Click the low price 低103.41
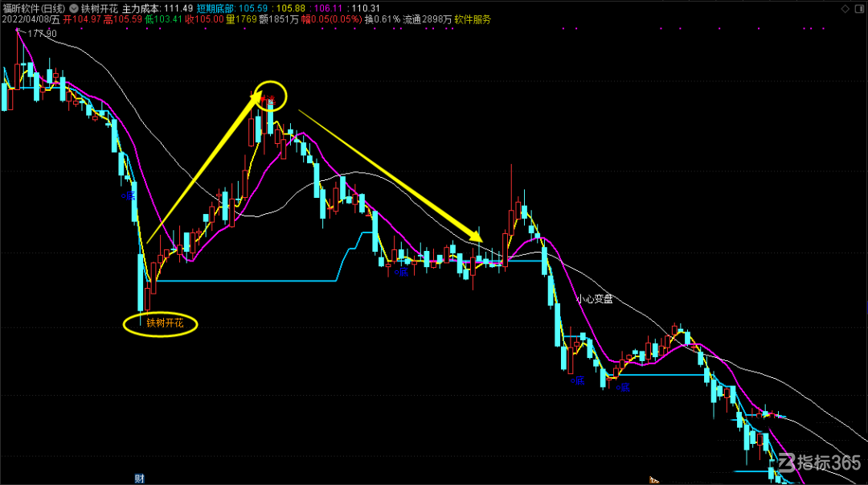The image size is (868, 485). [x=163, y=19]
